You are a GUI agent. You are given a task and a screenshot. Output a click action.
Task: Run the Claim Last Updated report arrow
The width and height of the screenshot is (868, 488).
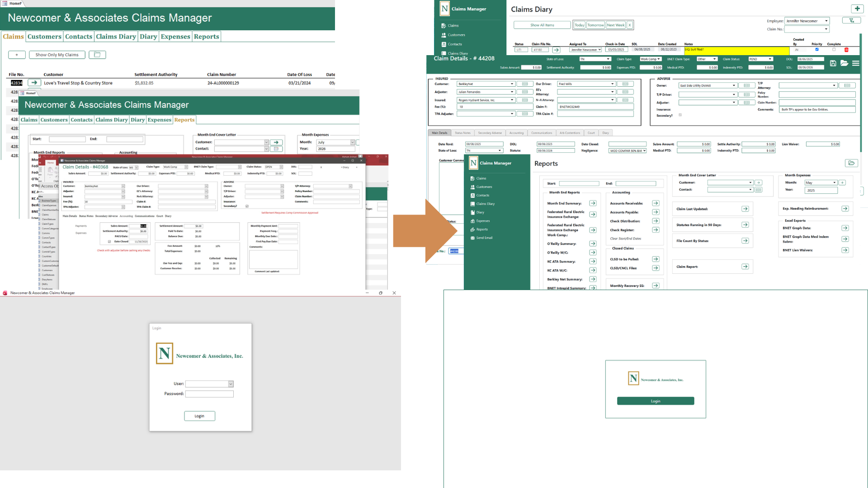[x=745, y=209]
